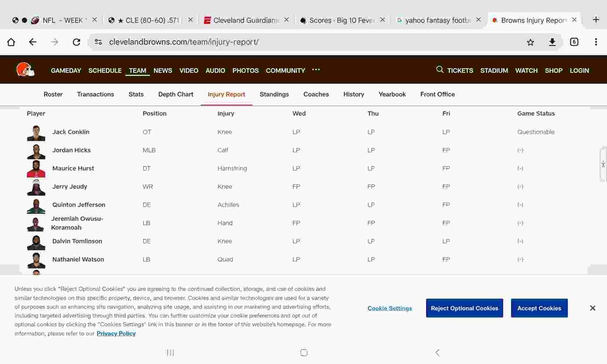This screenshot has height=364, width=607.
Task: Click Jeremiah Owusu-Koramoah's player name
Action: click(77, 223)
